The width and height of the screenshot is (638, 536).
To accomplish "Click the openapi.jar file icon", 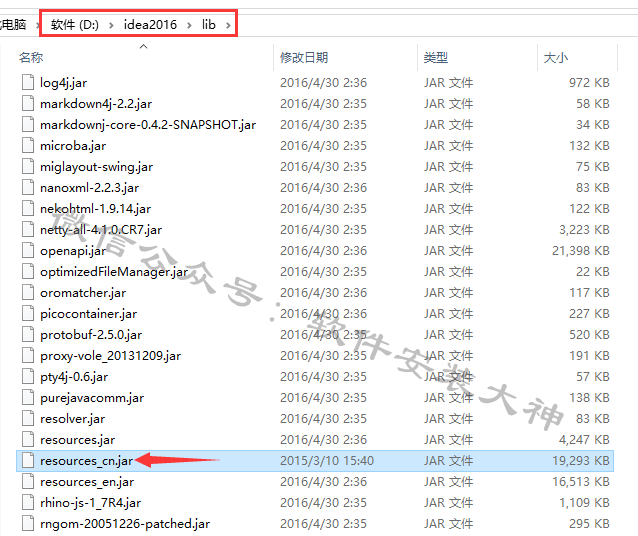I will pos(28,250).
